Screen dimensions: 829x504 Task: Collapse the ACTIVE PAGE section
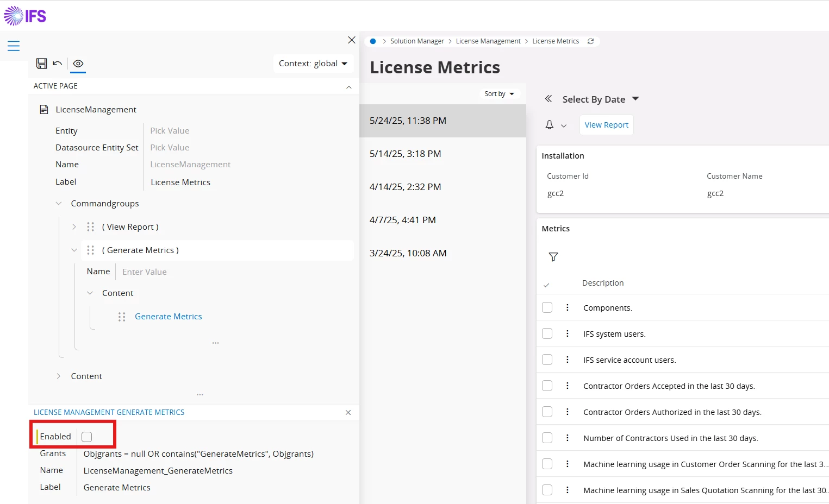click(x=349, y=87)
